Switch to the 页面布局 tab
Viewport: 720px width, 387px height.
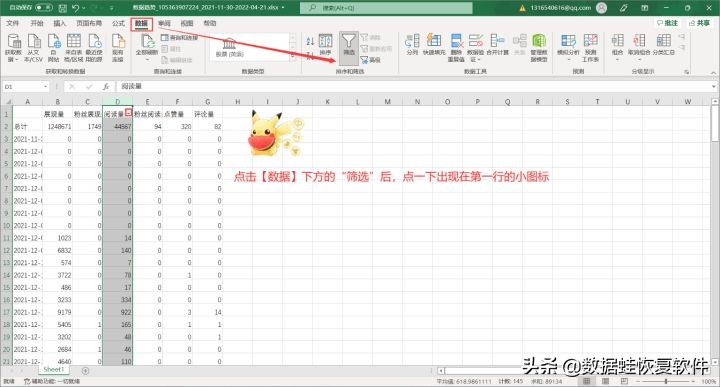pyautogui.click(x=89, y=23)
